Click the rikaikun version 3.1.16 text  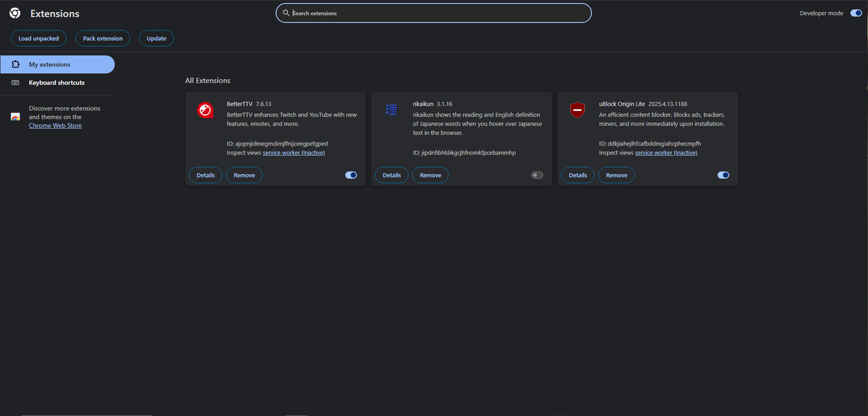[x=444, y=104]
